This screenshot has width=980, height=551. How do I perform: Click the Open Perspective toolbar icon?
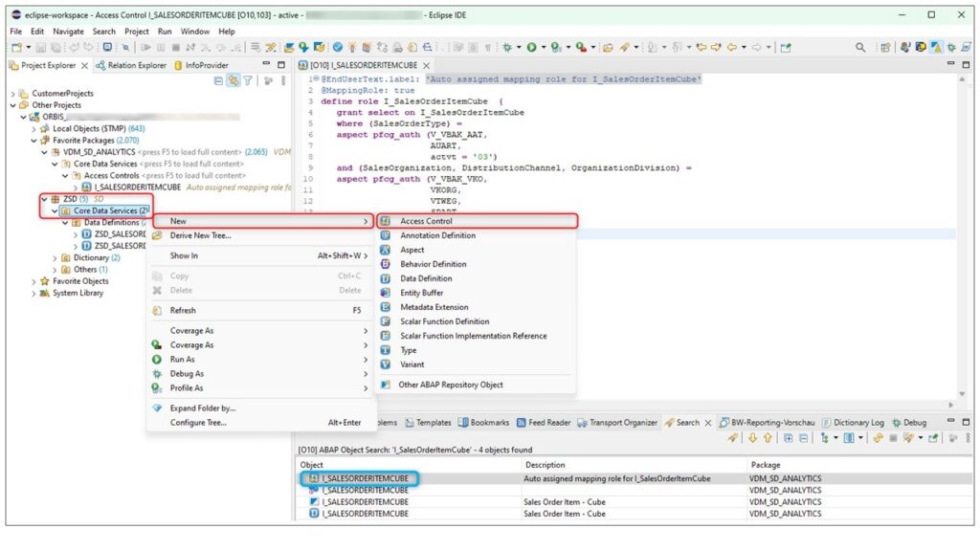coord(885,48)
